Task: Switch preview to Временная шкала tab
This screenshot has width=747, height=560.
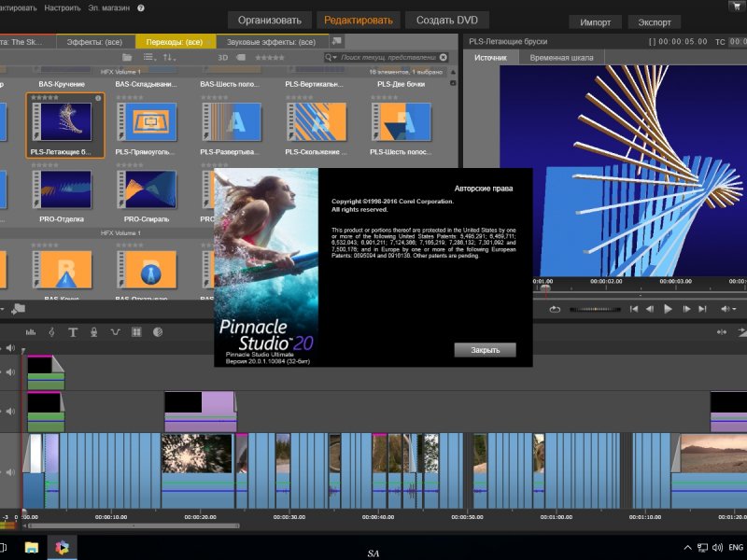Action: (562, 58)
